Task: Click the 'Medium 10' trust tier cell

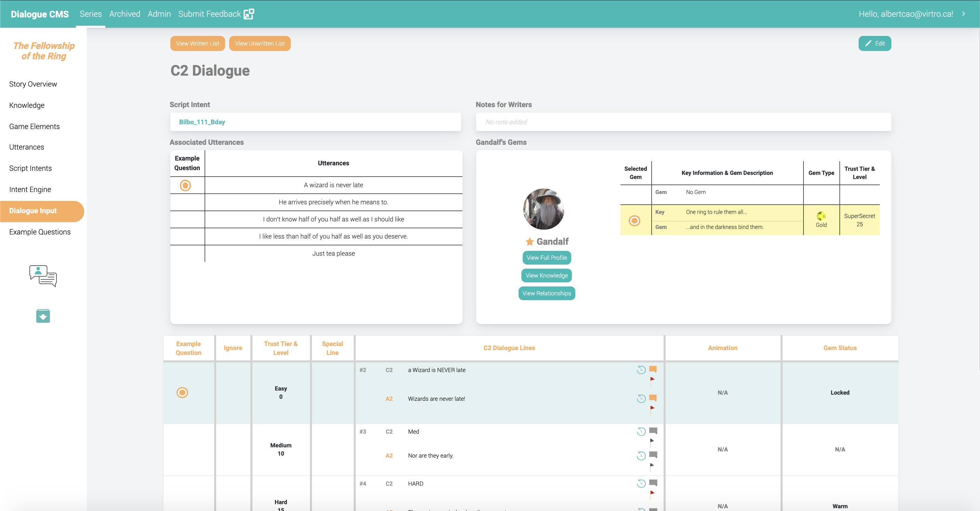Action: point(281,449)
